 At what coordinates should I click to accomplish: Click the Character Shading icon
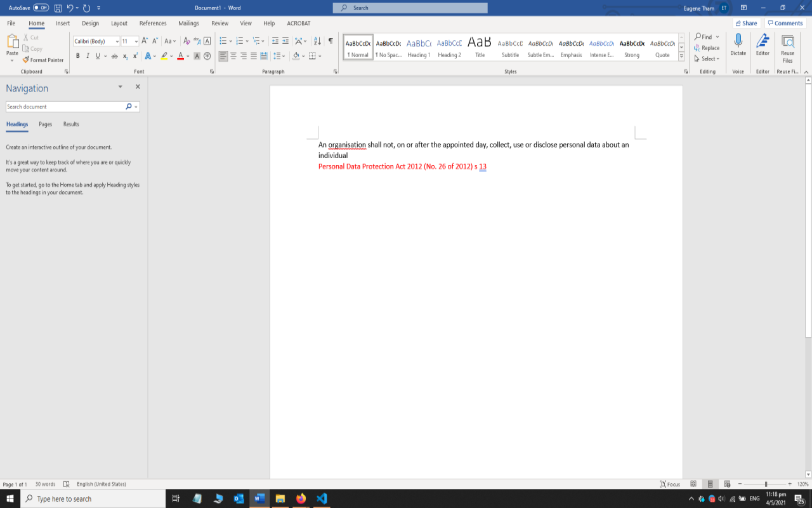click(x=197, y=56)
